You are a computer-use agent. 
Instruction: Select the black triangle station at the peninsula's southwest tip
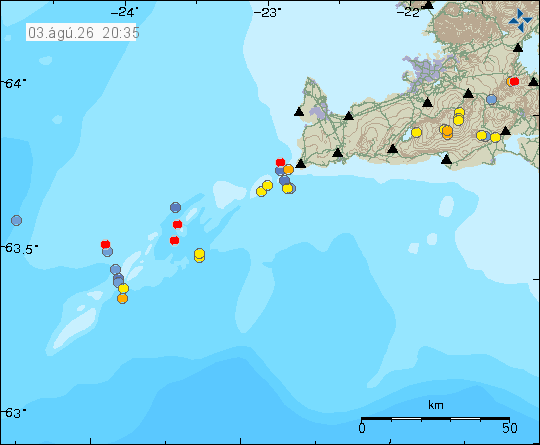click(301, 164)
